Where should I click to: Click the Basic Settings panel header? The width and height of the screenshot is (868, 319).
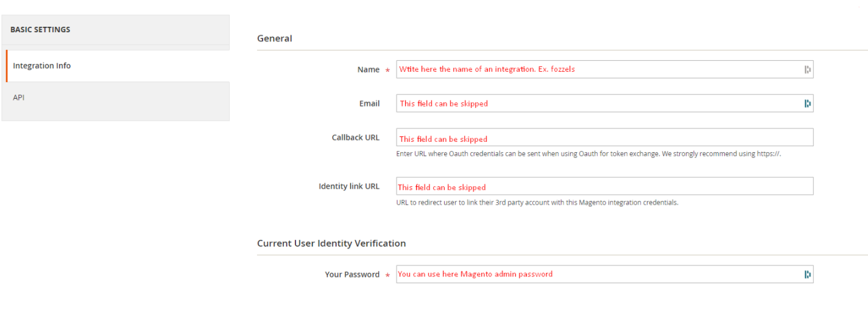point(40,29)
